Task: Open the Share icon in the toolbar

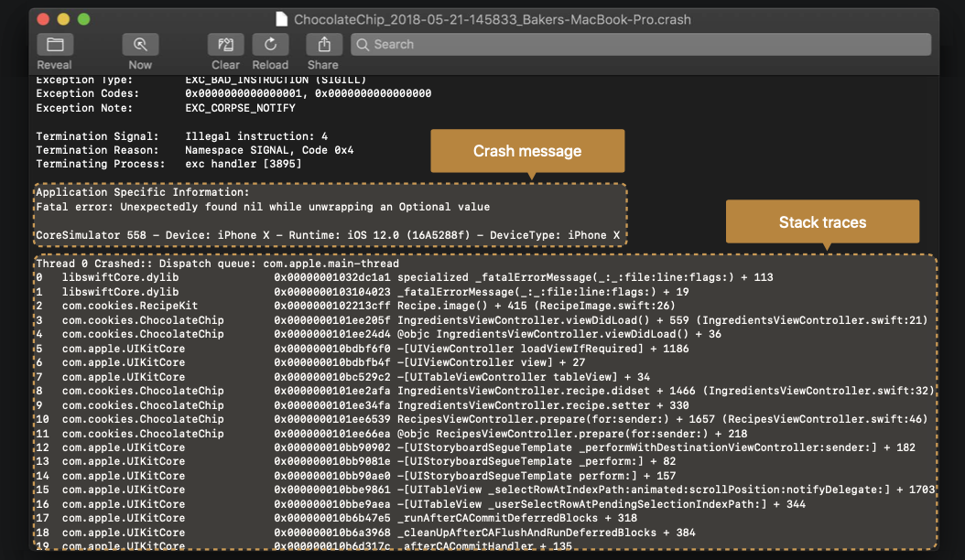Action: [x=322, y=44]
